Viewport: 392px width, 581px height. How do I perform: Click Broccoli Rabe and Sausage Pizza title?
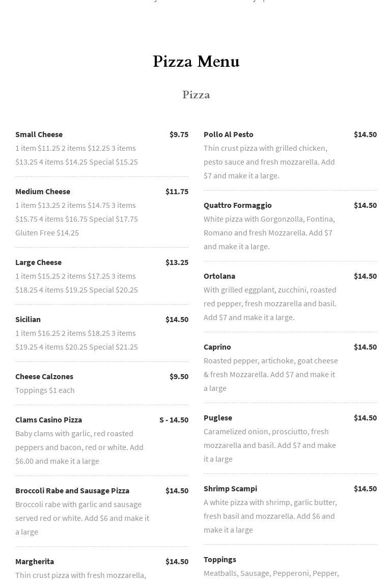click(x=72, y=491)
